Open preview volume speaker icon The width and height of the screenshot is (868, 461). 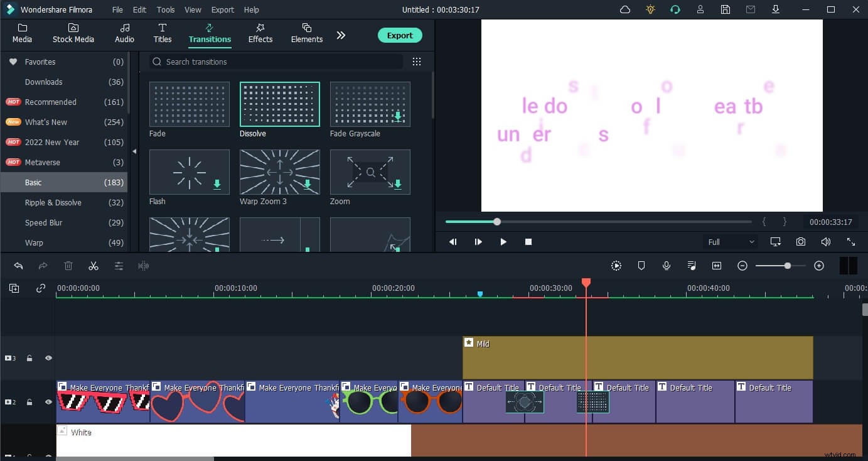(x=826, y=242)
